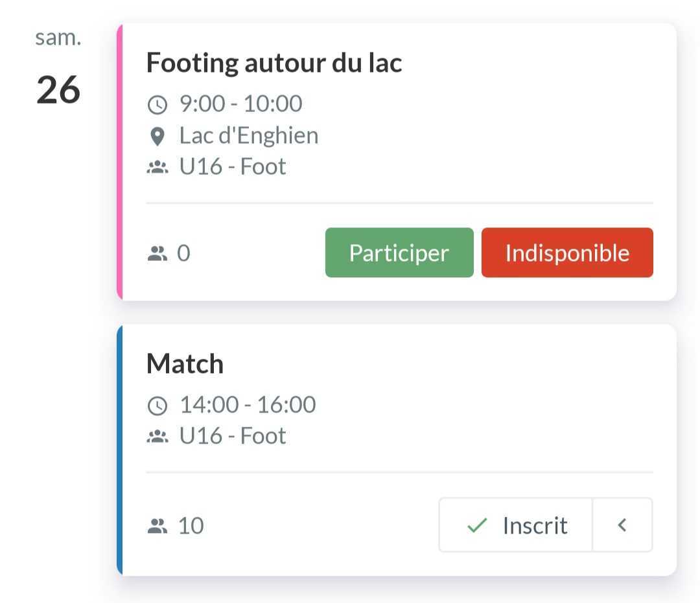Click the blue color bar on Match card
The width and height of the screenshot is (700, 603).
click(119, 450)
